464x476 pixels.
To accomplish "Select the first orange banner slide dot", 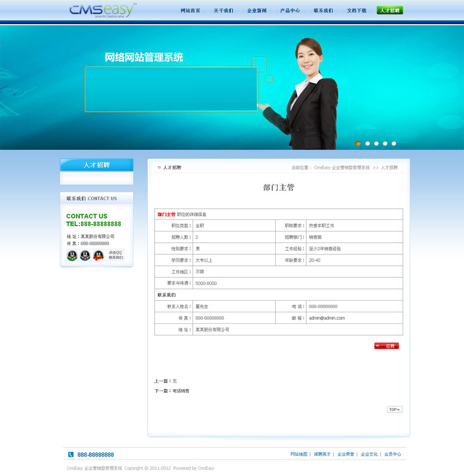I will click(x=358, y=143).
